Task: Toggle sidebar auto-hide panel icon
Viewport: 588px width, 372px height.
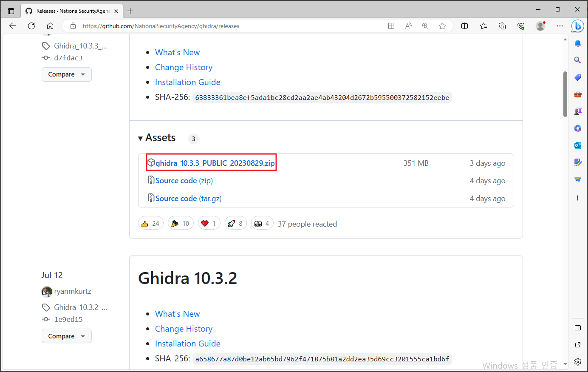Action: pos(578,328)
